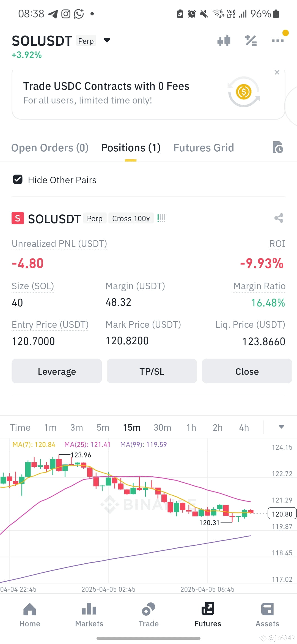297x644 pixels.
Task: Select the 1h chart interval
Action: pyautogui.click(x=191, y=427)
